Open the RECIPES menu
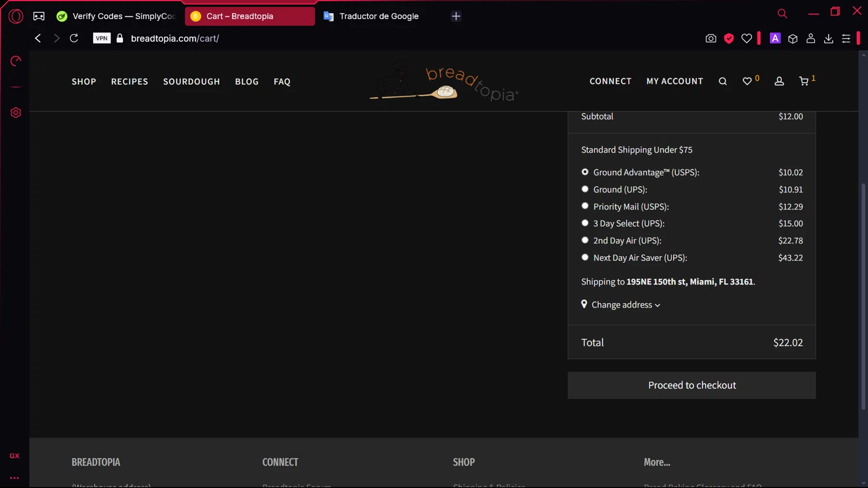This screenshot has height=488, width=868. pyautogui.click(x=130, y=82)
